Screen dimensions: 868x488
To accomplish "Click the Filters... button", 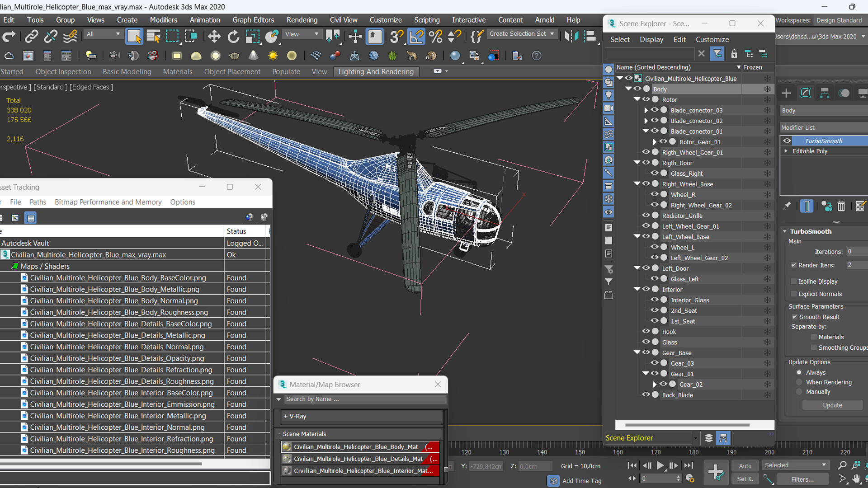I will [802, 479].
